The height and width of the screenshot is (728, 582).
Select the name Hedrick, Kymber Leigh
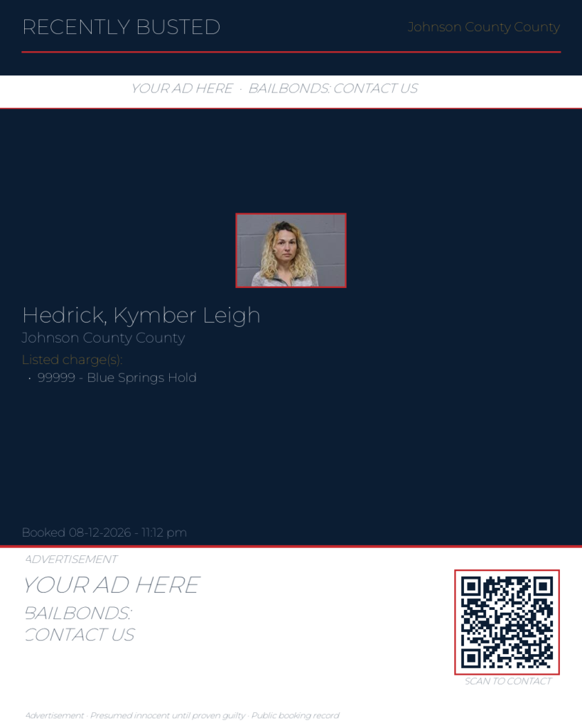tap(141, 316)
